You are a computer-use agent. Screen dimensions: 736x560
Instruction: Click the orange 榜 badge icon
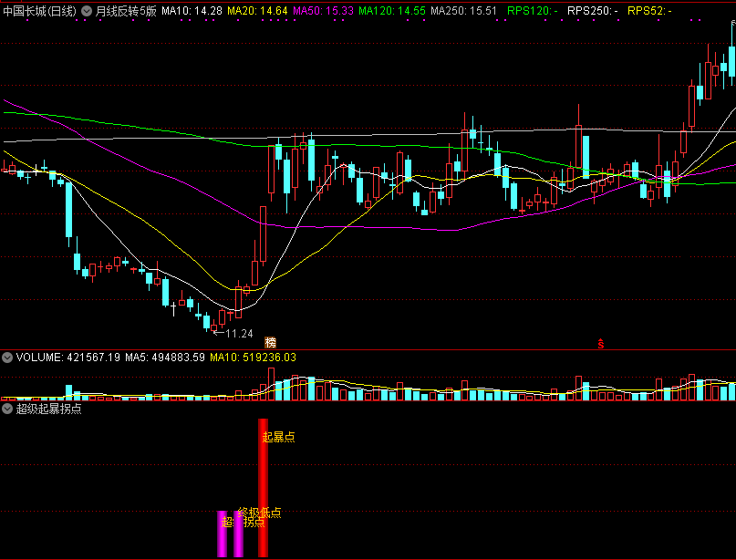[x=270, y=342]
